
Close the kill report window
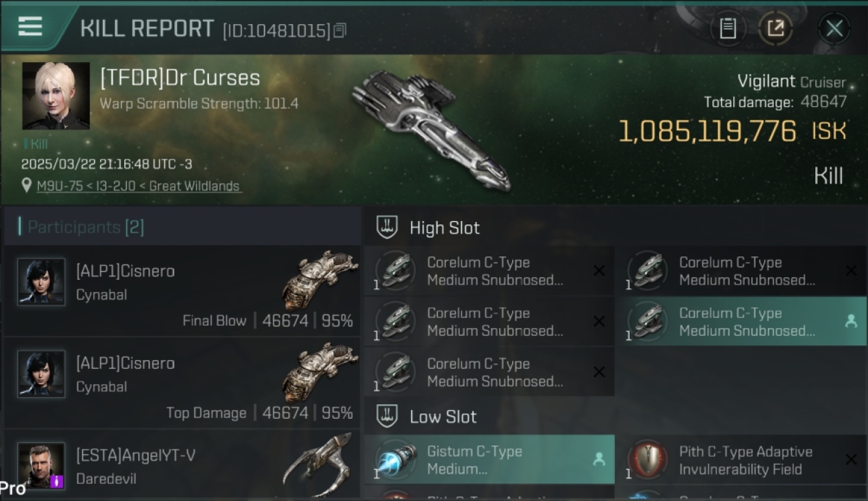click(834, 29)
